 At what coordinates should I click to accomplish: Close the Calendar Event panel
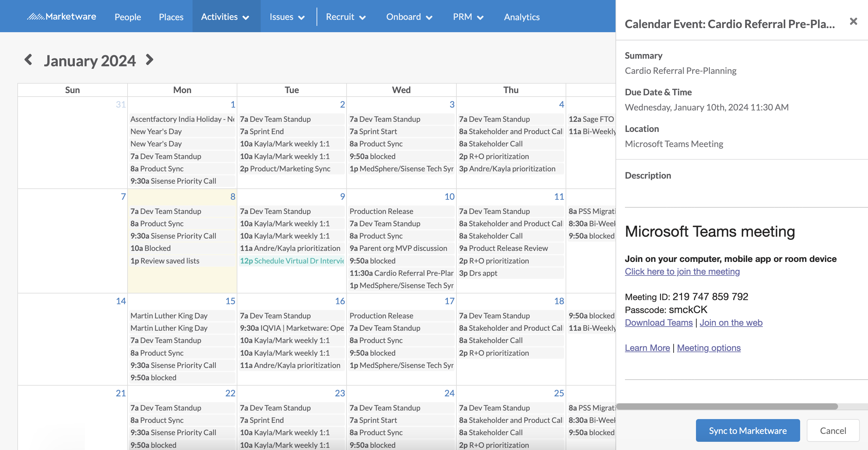click(853, 21)
